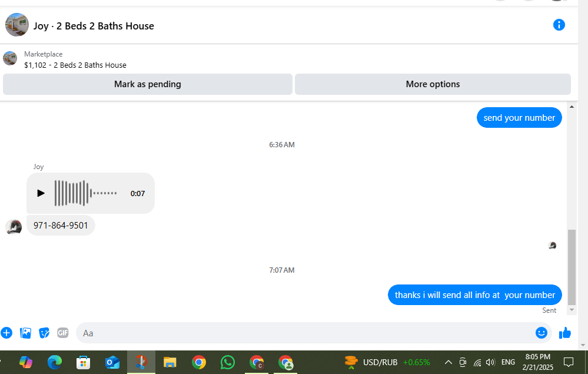Image resolution: width=588 pixels, height=374 pixels.
Task: Open conversation information icon
Action: tap(559, 25)
